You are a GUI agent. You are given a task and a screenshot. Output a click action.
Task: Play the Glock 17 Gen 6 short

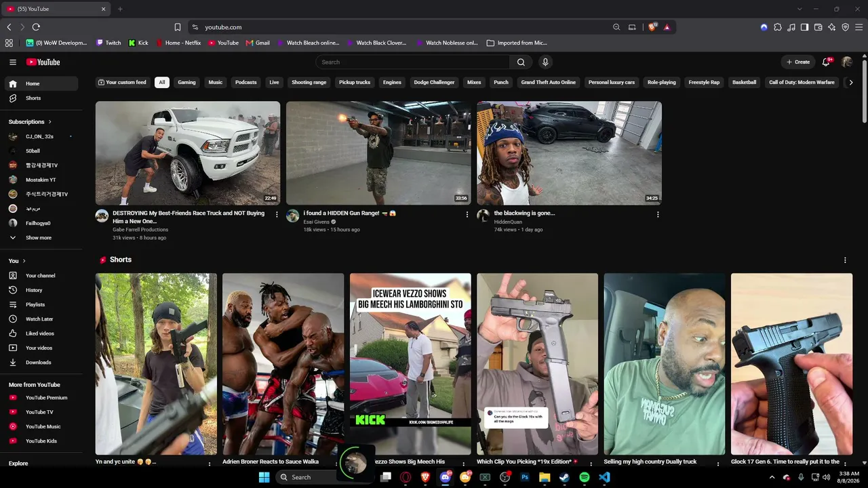pos(791,364)
